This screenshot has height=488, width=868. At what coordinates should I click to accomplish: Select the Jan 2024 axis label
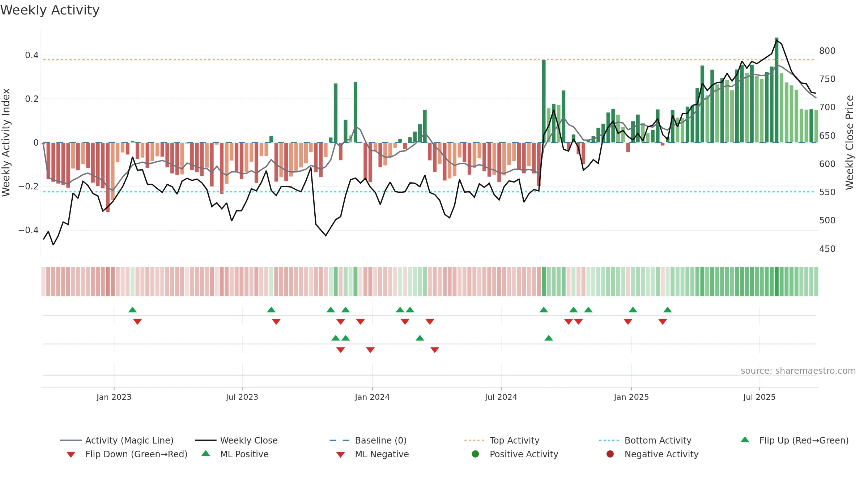(372, 397)
